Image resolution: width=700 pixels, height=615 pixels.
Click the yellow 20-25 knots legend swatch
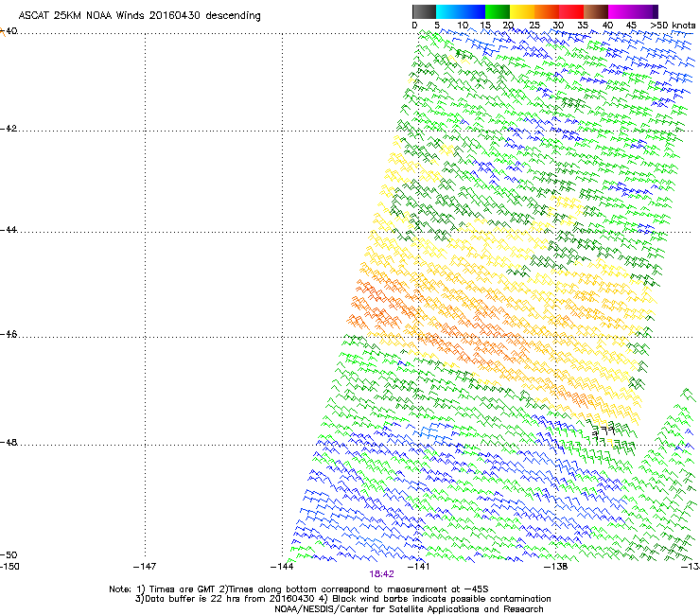pos(522,11)
